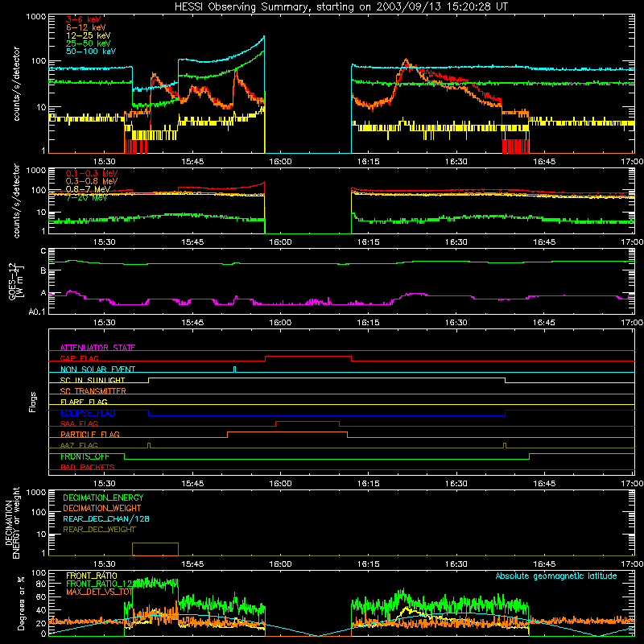The image size is (644, 644).
Task: Click the orange 6-12 keV peak near 16:21
Action: point(406,60)
